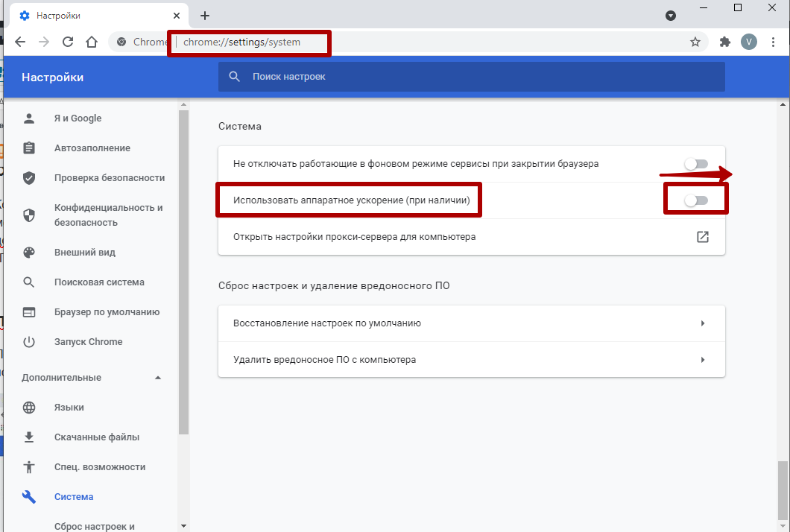
Task: Open Автозаполнение section
Action: (92, 148)
